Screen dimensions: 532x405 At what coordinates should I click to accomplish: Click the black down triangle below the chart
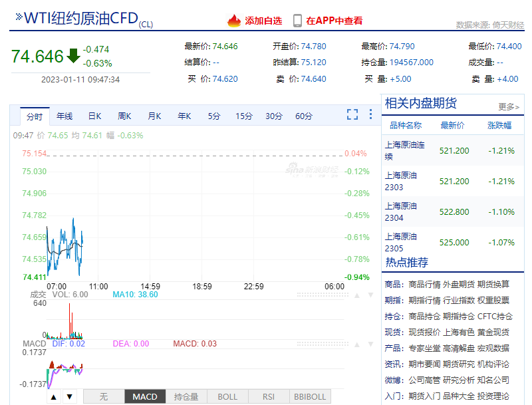tap(70, 397)
